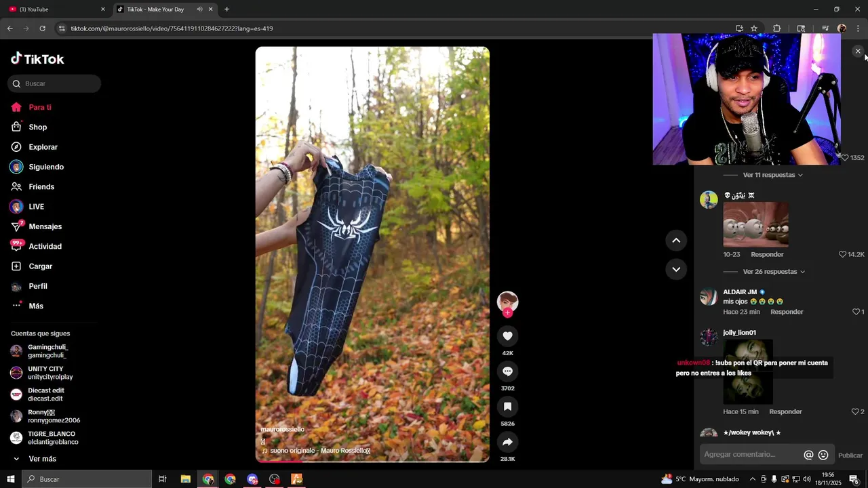Open suono originale sound link
The width and height of the screenshot is (868, 488).
click(315, 451)
